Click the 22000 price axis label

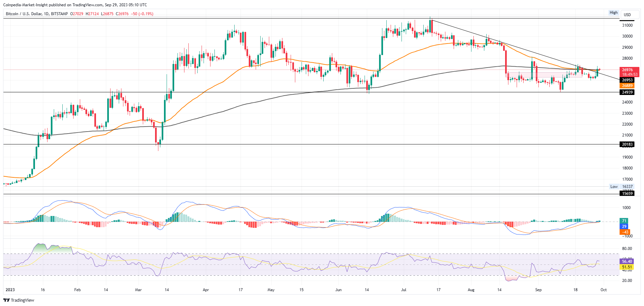627,124
